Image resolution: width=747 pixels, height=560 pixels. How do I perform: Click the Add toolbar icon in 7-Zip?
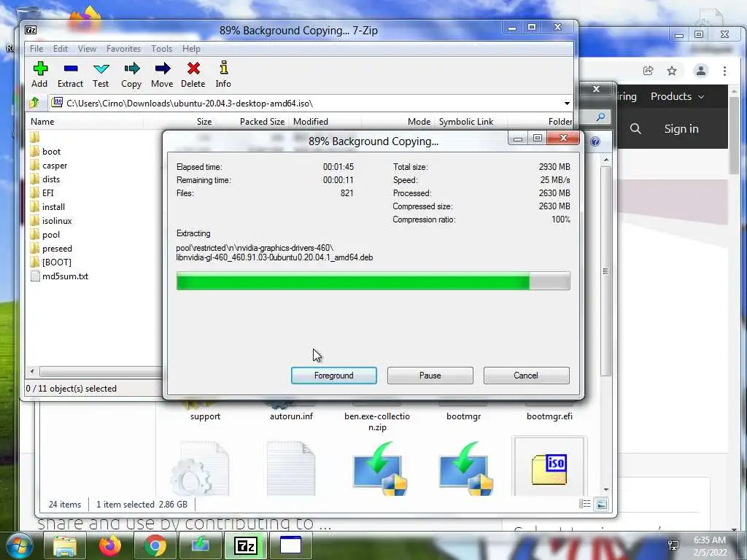tap(39, 74)
